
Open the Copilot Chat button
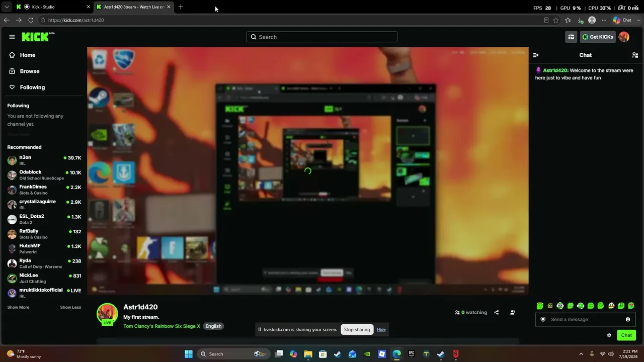click(x=622, y=20)
